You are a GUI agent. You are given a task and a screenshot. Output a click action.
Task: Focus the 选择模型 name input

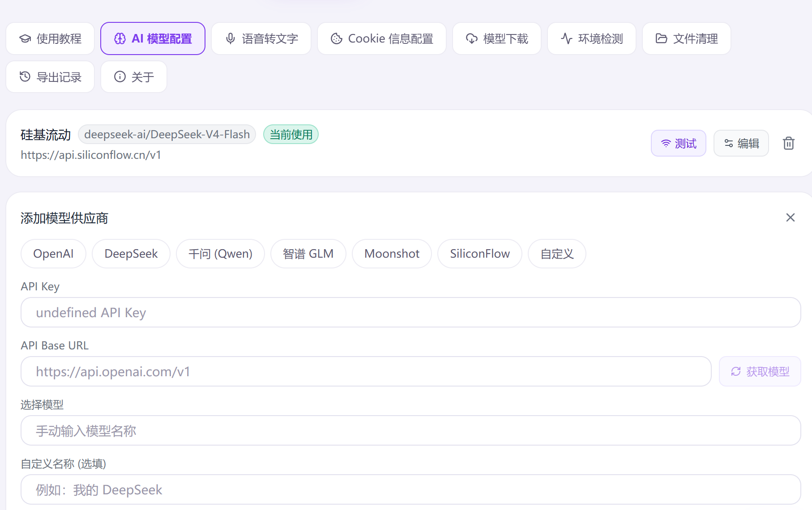coord(410,430)
